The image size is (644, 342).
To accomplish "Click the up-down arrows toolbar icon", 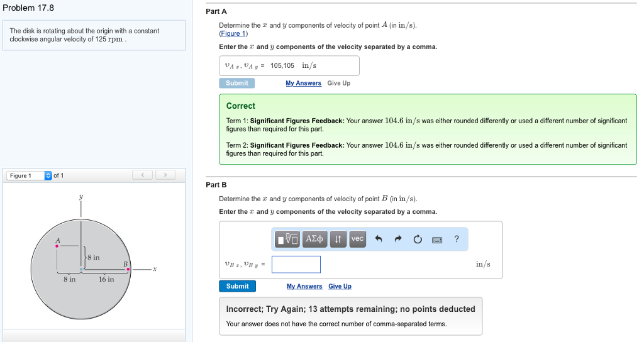I will 338,239.
